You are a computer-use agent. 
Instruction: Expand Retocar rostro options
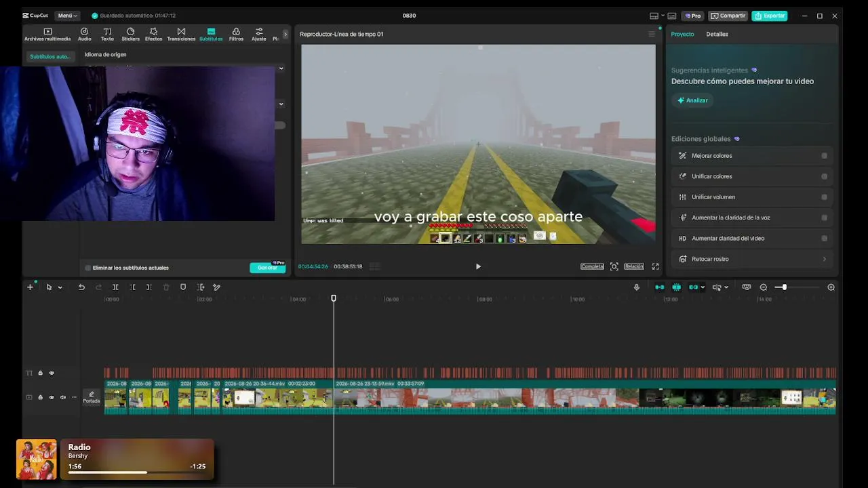[x=825, y=259]
